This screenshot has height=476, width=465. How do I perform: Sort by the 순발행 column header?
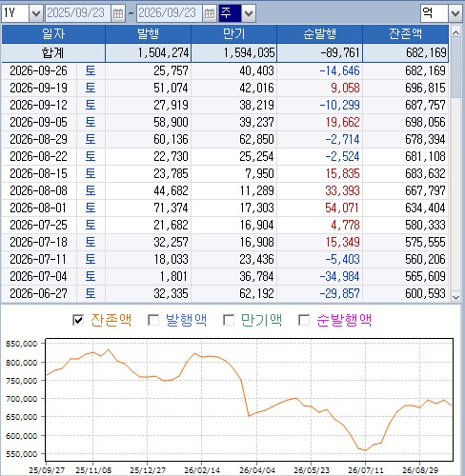click(320, 34)
